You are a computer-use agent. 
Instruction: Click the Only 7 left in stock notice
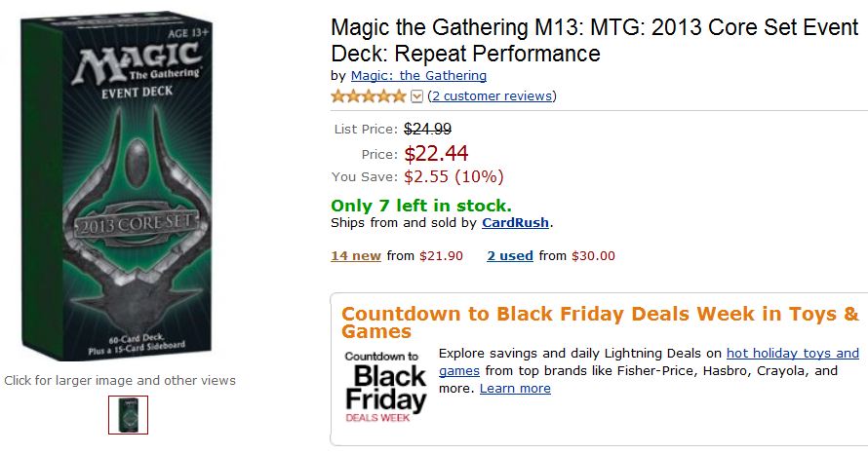click(x=420, y=205)
